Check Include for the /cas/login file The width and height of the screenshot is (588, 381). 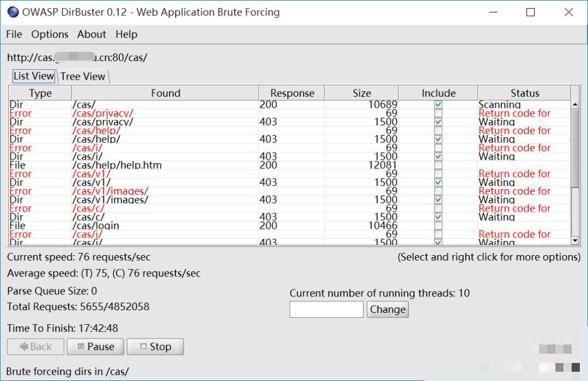(x=438, y=225)
